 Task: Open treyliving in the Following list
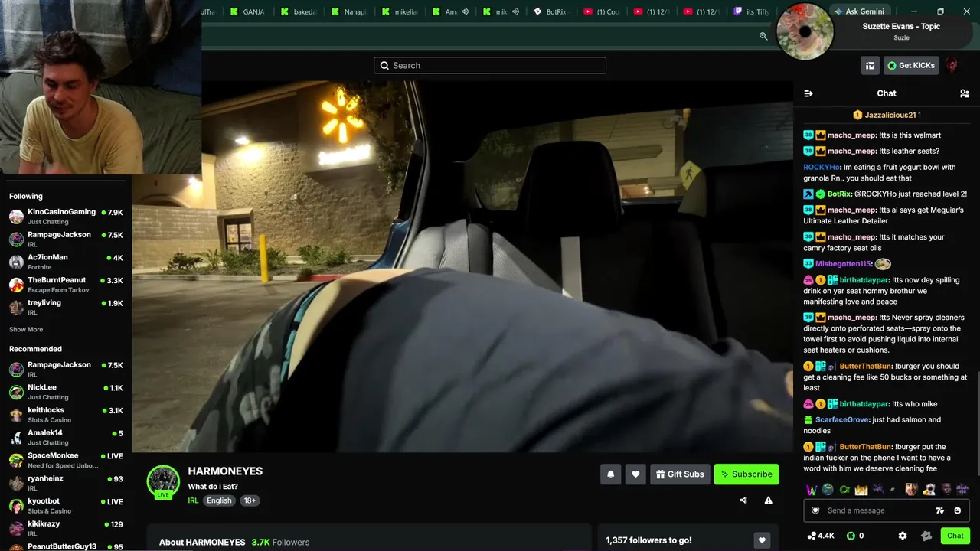pos(66,307)
